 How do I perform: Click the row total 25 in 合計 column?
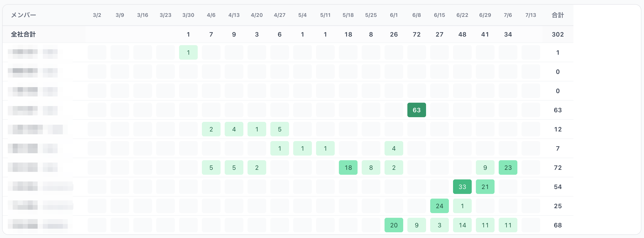tap(558, 206)
